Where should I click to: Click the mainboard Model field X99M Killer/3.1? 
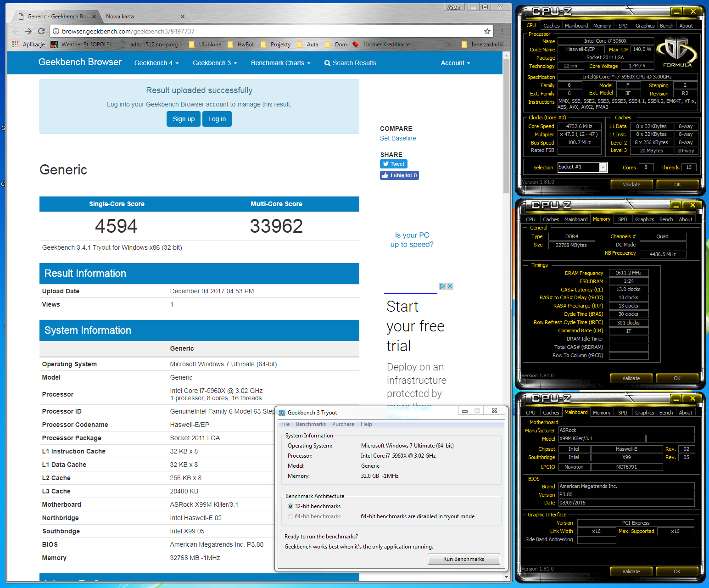click(602, 438)
